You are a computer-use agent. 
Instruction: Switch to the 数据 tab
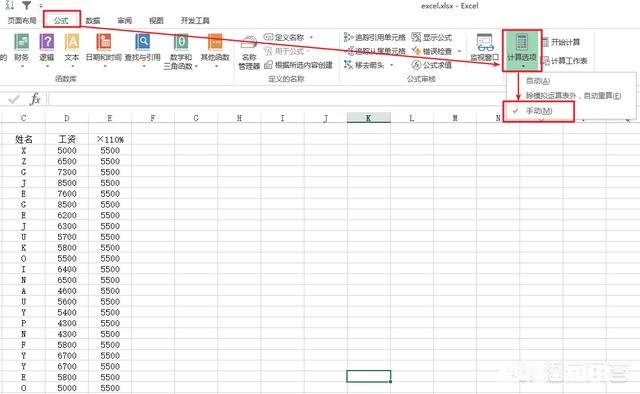tap(93, 20)
